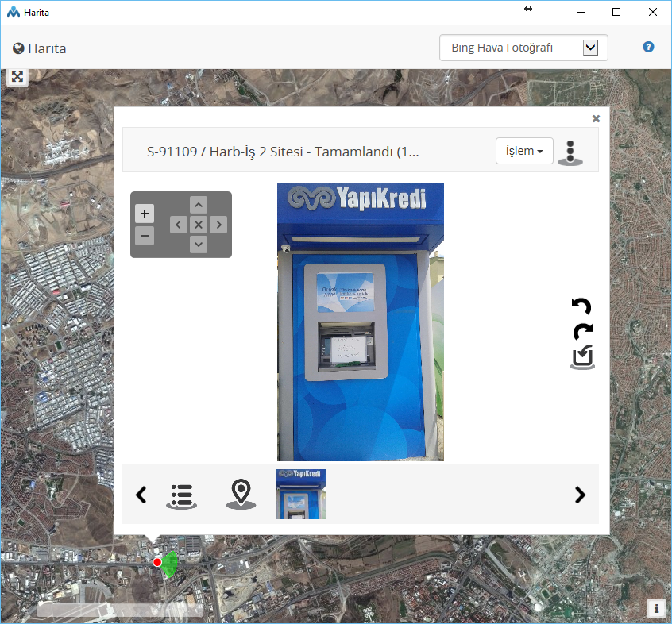The height and width of the screenshot is (624, 672).
Task: Reset the photo pan with center X button
Action: (199, 225)
